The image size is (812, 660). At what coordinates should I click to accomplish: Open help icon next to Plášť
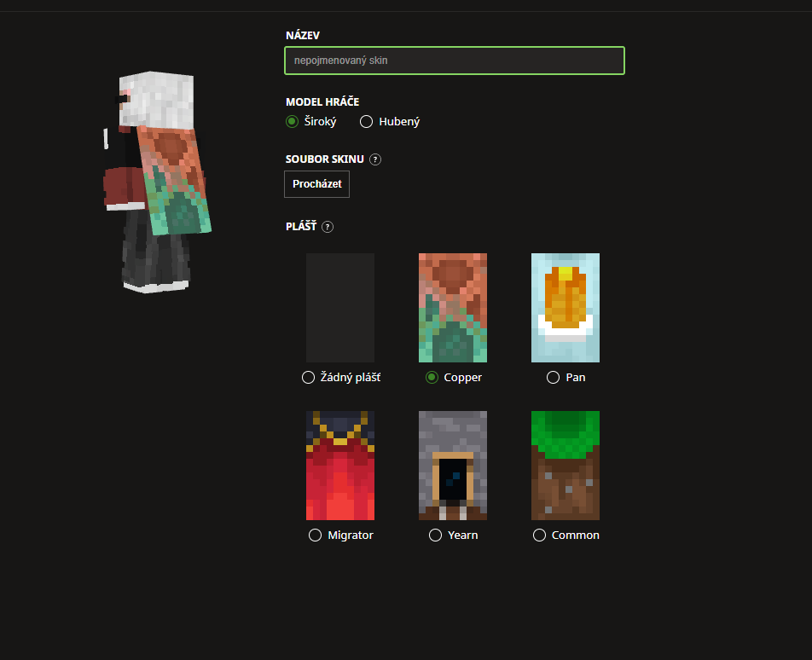[328, 227]
